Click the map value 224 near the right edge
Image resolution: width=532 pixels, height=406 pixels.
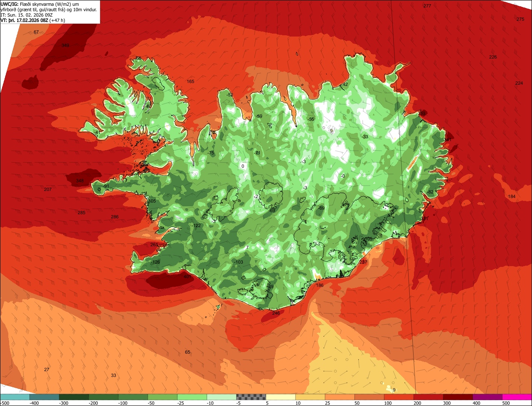[519, 83]
